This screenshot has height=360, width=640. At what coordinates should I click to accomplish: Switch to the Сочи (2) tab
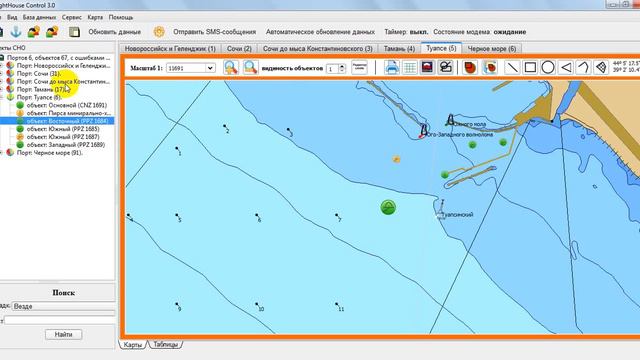point(239,49)
